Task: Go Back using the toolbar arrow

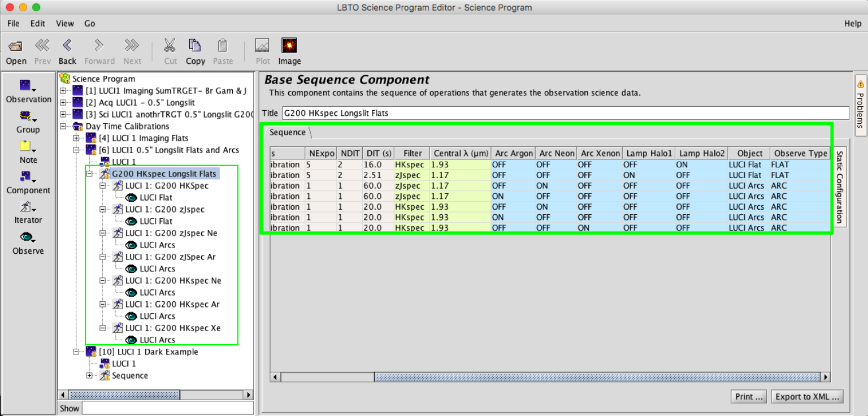Action: click(67, 45)
